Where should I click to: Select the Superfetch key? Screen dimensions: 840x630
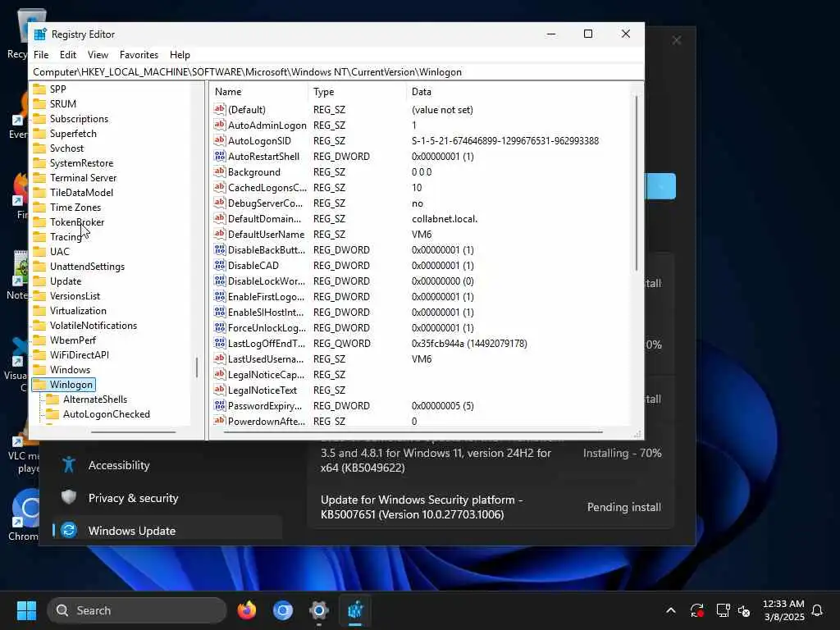point(73,134)
